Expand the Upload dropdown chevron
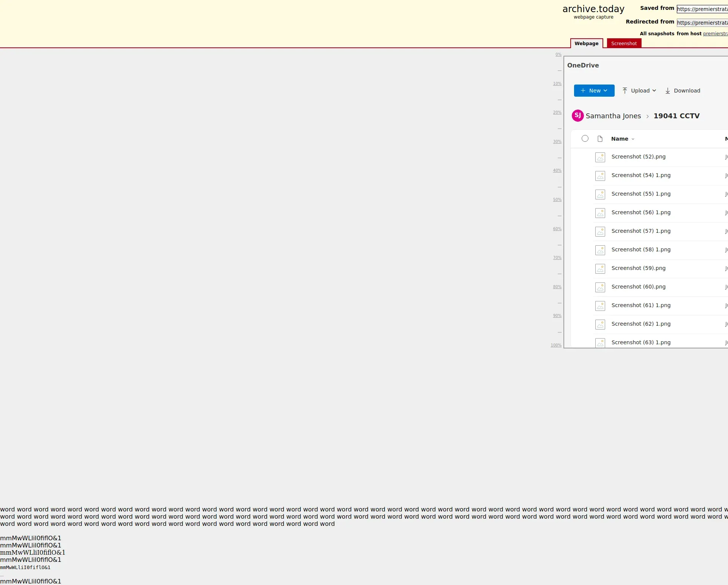This screenshot has height=585, width=728. point(654,91)
